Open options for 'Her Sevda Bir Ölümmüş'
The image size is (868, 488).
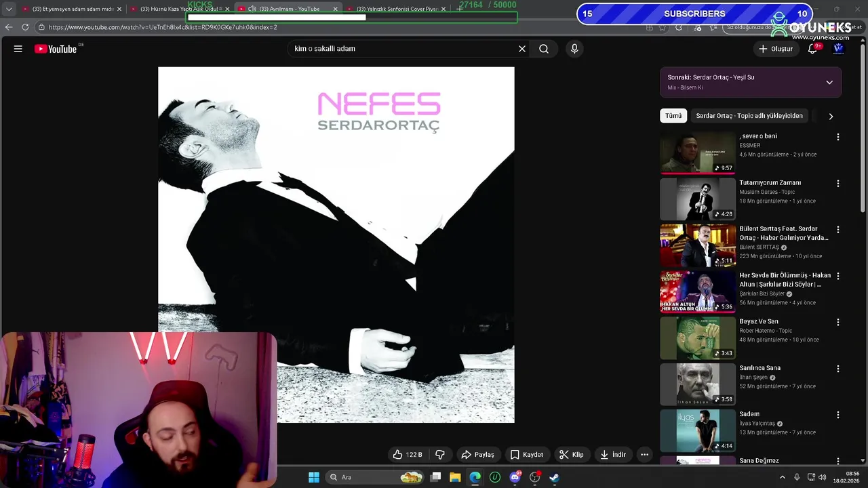[x=838, y=277]
